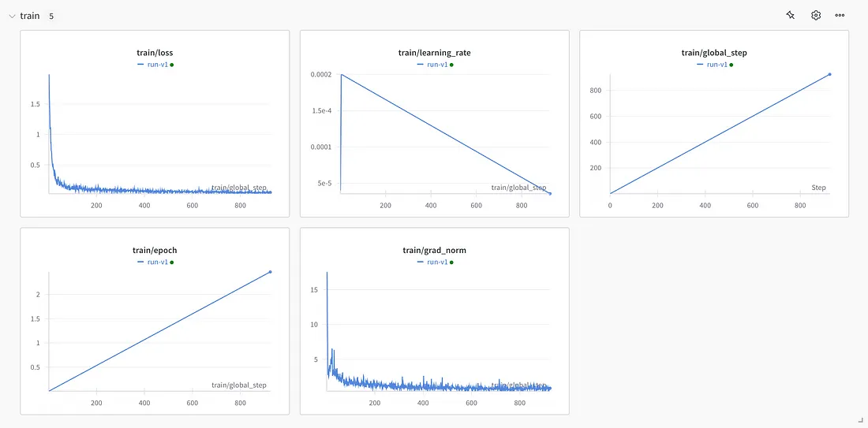Select the train/global_step chart title

coord(714,53)
